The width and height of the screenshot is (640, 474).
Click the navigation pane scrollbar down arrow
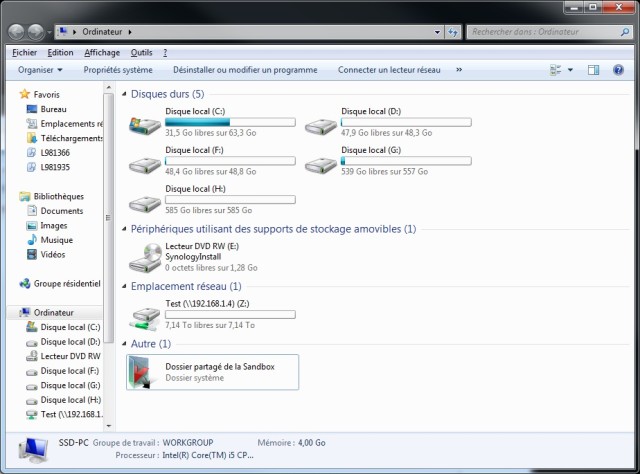point(109,426)
